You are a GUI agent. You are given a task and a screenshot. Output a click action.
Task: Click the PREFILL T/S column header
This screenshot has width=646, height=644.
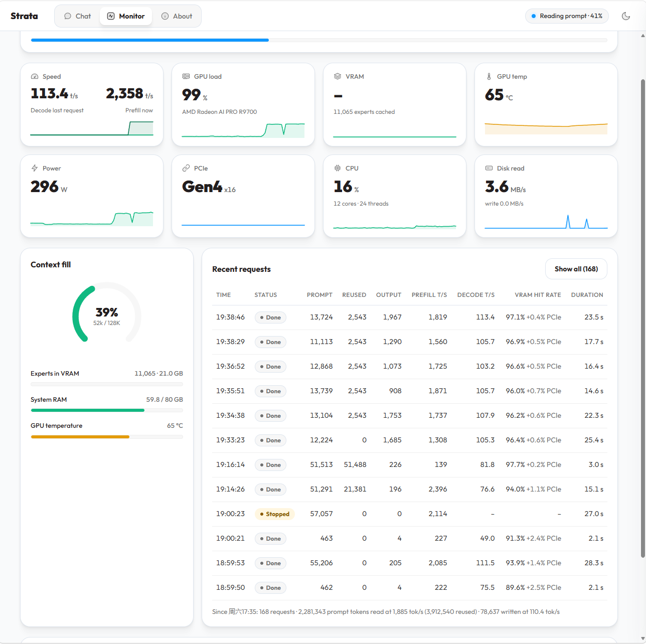[x=429, y=295]
